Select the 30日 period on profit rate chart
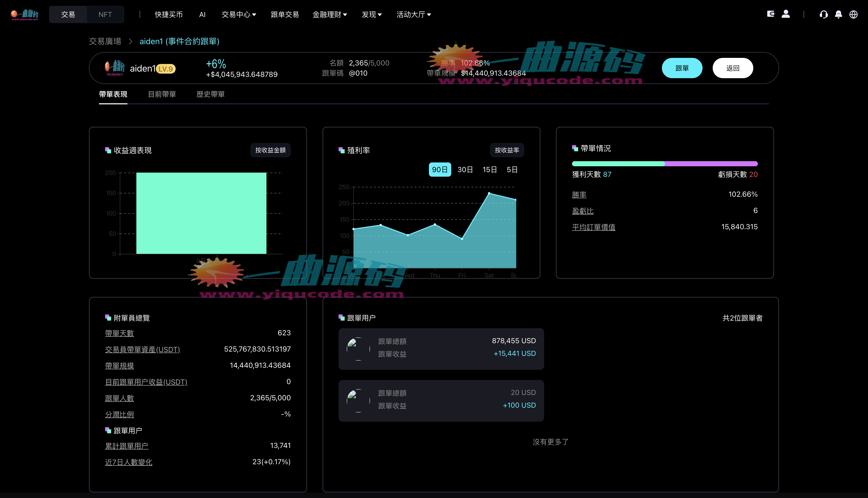 coord(465,169)
